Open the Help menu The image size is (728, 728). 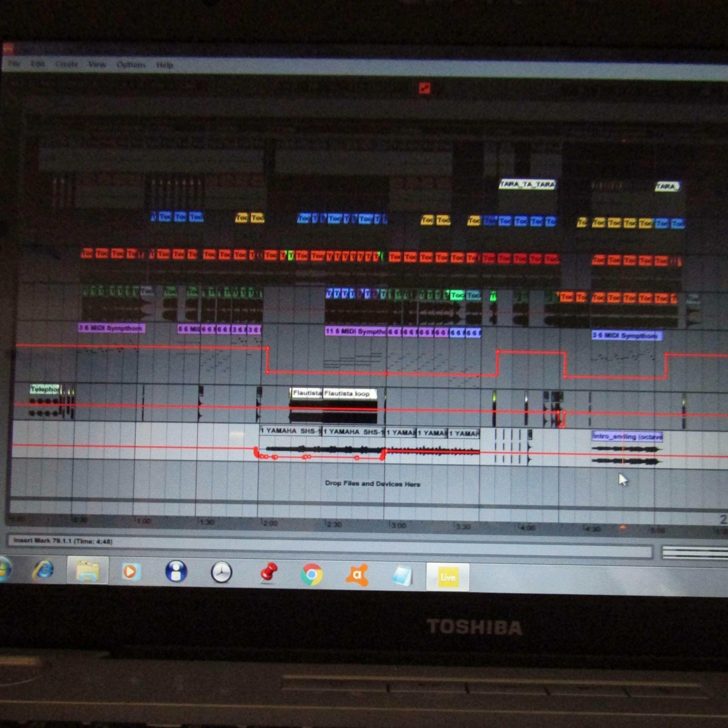165,65
